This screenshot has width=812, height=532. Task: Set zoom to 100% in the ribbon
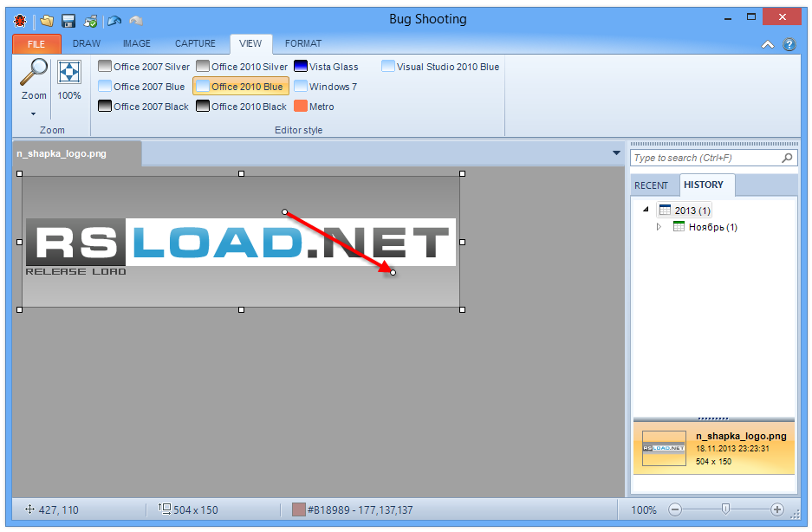68,81
